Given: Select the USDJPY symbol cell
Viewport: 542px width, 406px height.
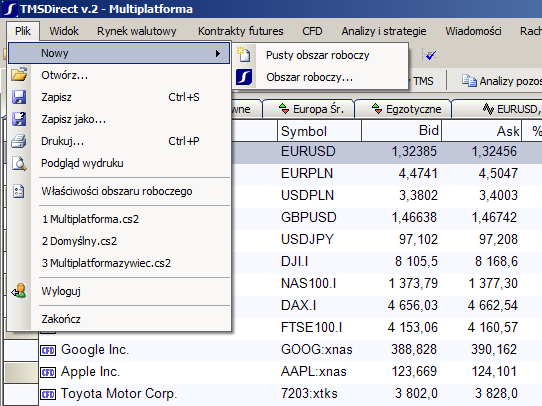Looking at the screenshot, I should tap(307, 239).
